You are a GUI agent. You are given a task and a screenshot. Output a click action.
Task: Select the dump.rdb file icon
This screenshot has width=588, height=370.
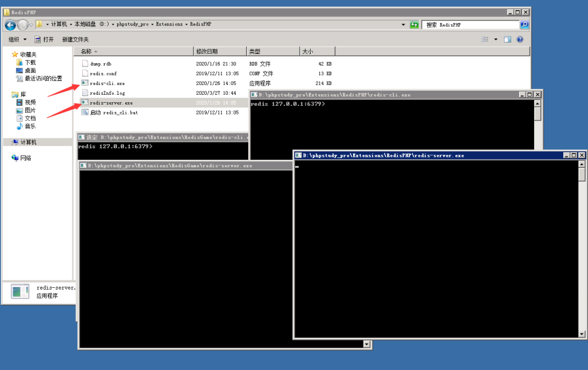(x=85, y=64)
